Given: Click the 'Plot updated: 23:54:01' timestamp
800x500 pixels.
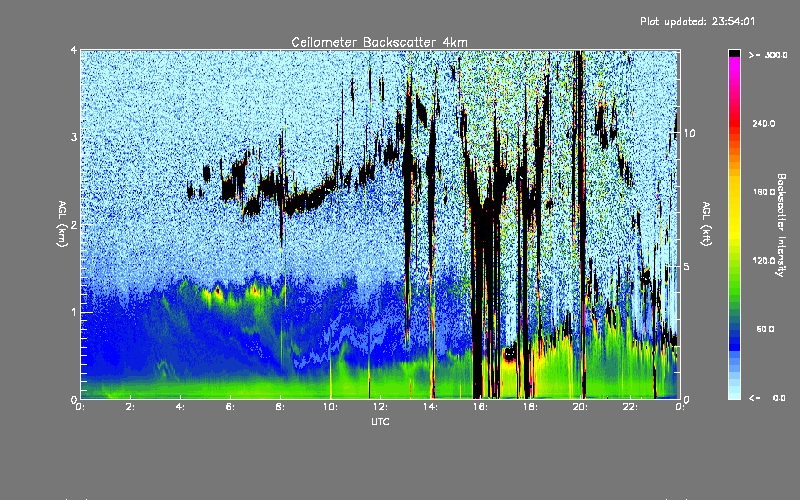Looking at the screenshot, I should (x=697, y=21).
